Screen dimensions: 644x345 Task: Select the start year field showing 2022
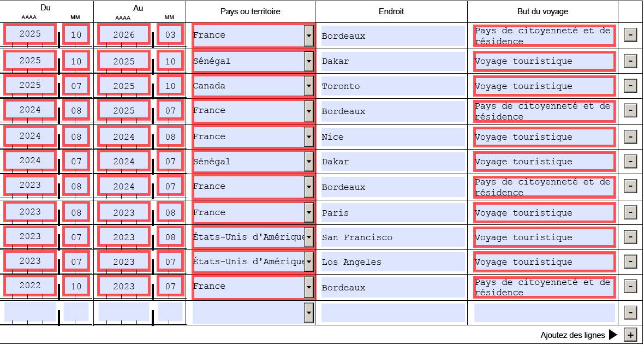[x=30, y=286]
